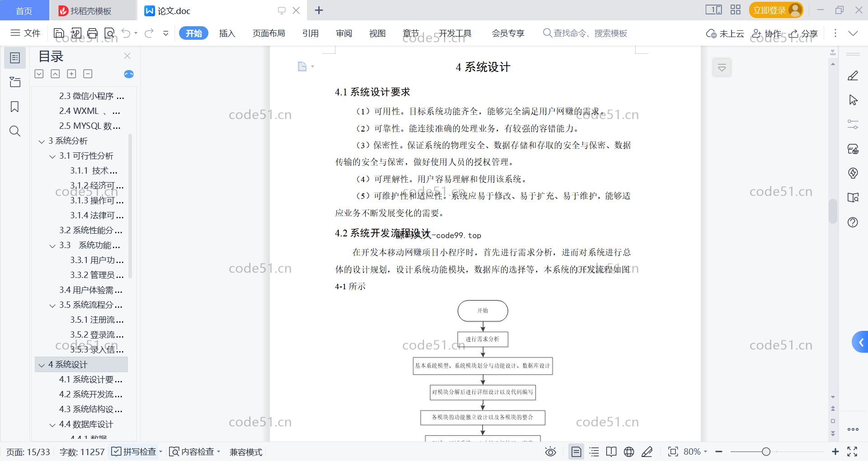Click the Undo arrow
This screenshot has width=868, height=461.
point(126,33)
